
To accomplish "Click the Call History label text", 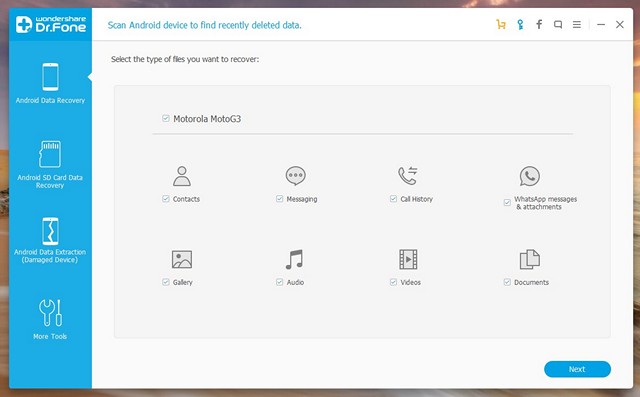I will point(416,199).
